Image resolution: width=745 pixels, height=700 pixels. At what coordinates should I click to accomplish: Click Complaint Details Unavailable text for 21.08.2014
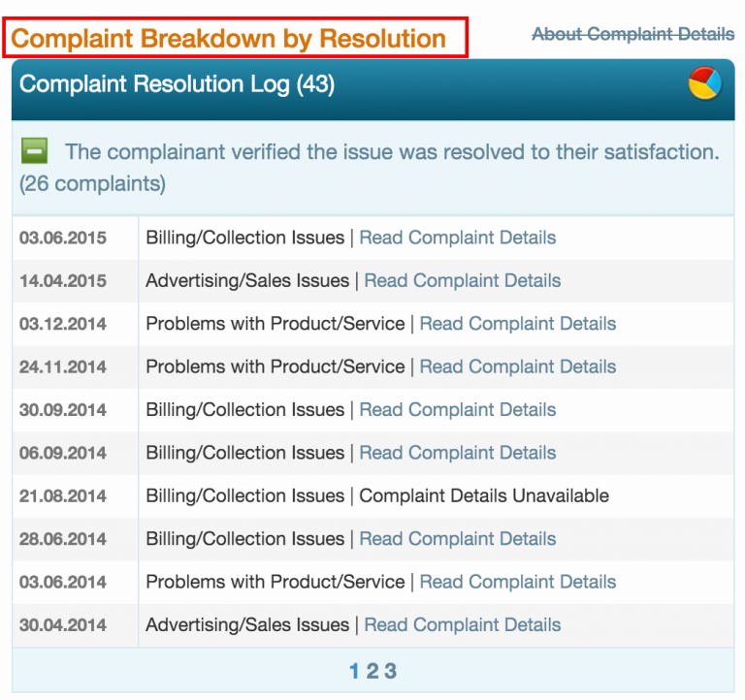tap(484, 495)
